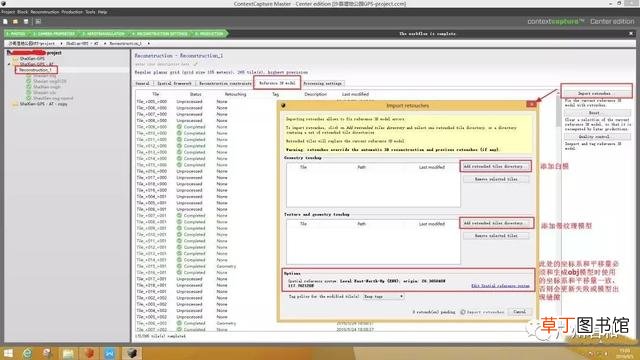Go to workflow step 4 Reconstruction settings
The width and height of the screenshot is (640, 360).
pyautogui.click(x=160, y=33)
